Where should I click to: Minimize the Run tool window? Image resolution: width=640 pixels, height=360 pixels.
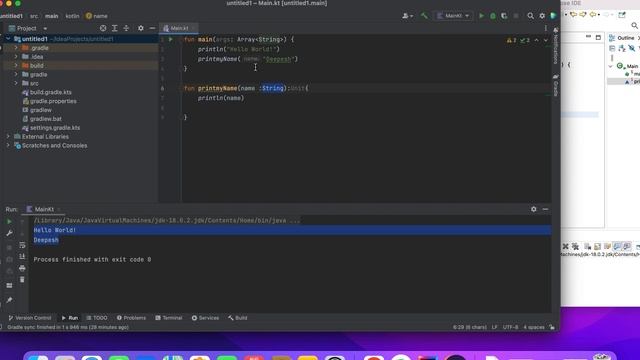coord(545,209)
